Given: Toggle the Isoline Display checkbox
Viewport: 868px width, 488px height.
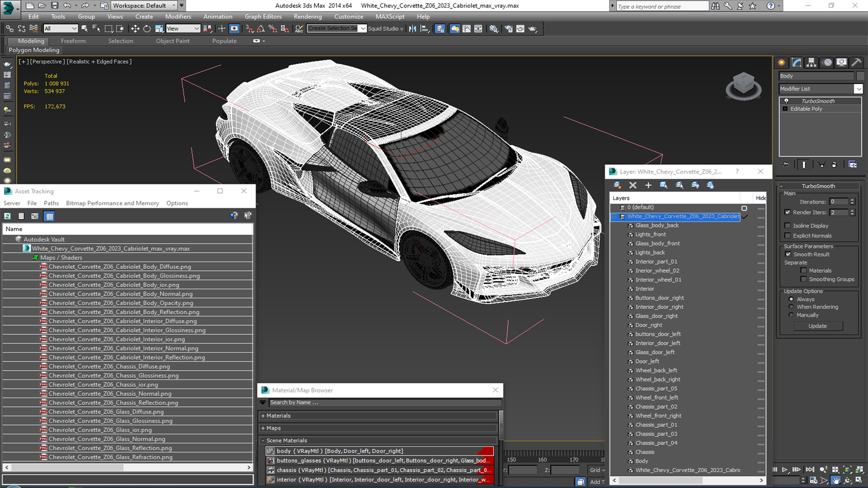Looking at the screenshot, I should (x=788, y=225).
